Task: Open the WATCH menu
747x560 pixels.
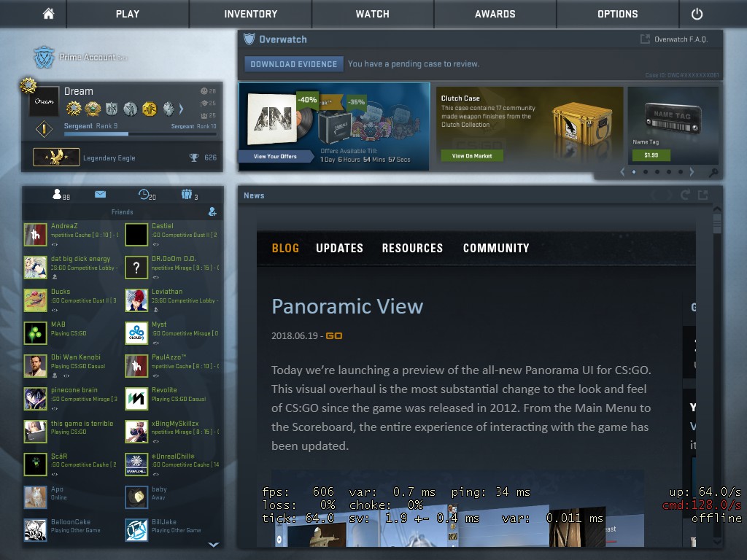Action: point(373,14)
